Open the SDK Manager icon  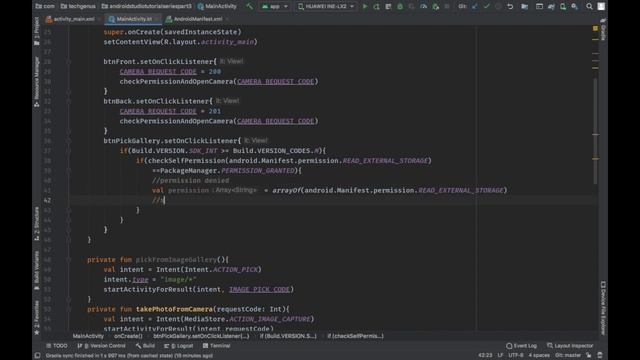[x=574, y=7]
